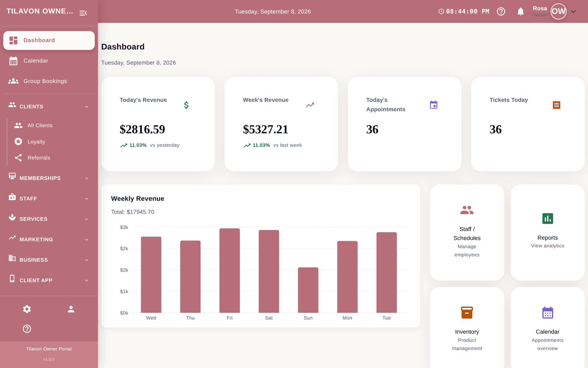Click the Referrals share icon

(x=18, y=158)
